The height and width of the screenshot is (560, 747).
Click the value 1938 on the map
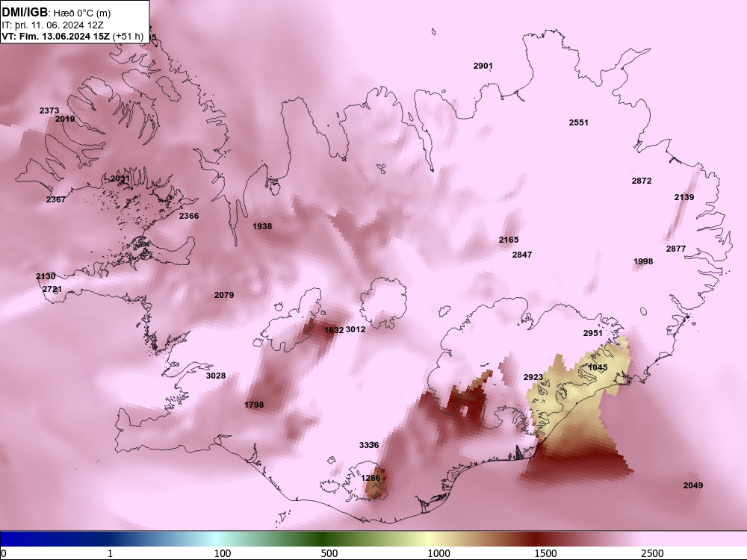(262, 226)
